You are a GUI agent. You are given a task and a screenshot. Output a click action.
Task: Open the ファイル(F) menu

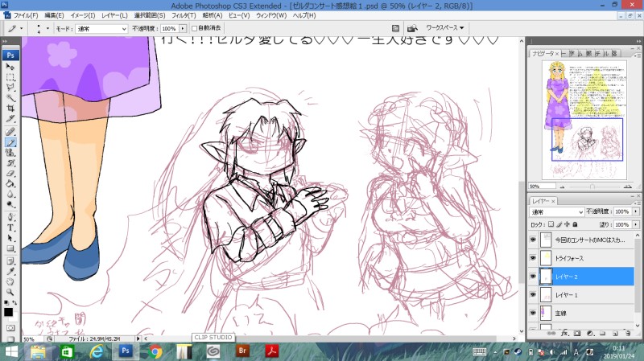point(26,15)
